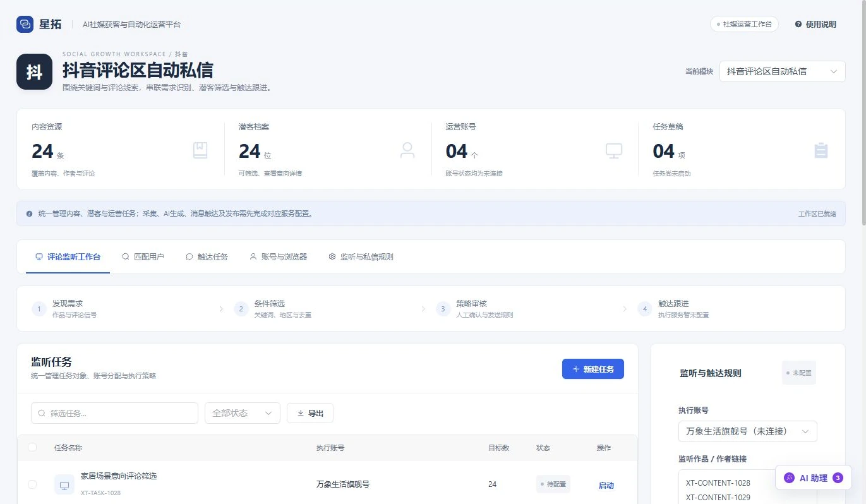Image resolution: width=866 pixels, height=504 pixels.
Task: Click the 待配置 status tag
Action: pyautogui.click(x=553, y=484)
